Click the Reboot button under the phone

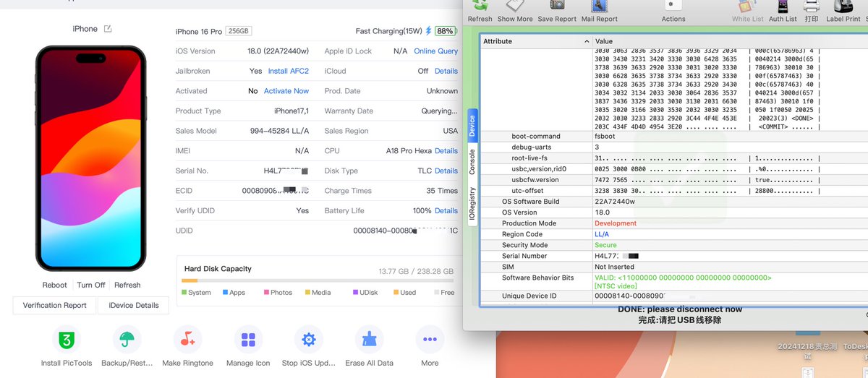point(54,285)
